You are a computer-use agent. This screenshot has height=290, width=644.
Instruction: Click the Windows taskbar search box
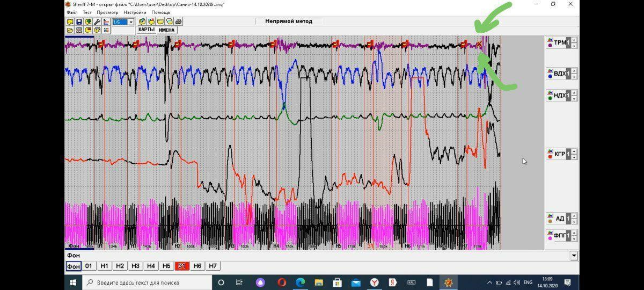[147, 282]
